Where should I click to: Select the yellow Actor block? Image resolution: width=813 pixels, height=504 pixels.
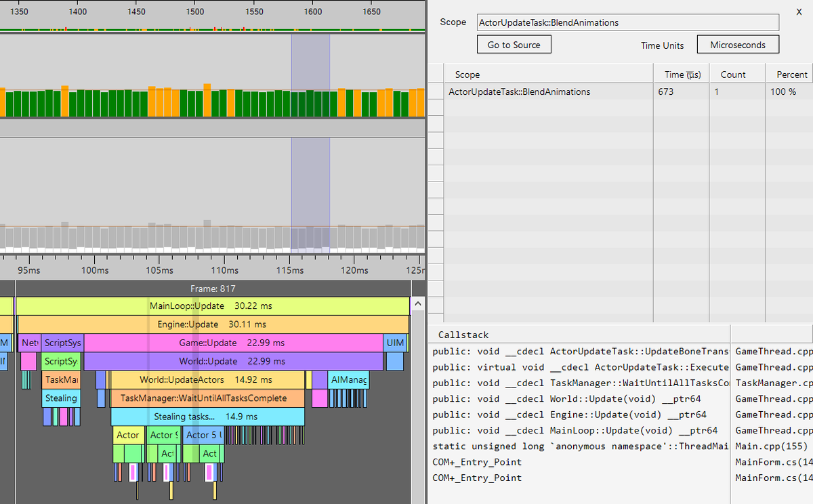point(129,435)
